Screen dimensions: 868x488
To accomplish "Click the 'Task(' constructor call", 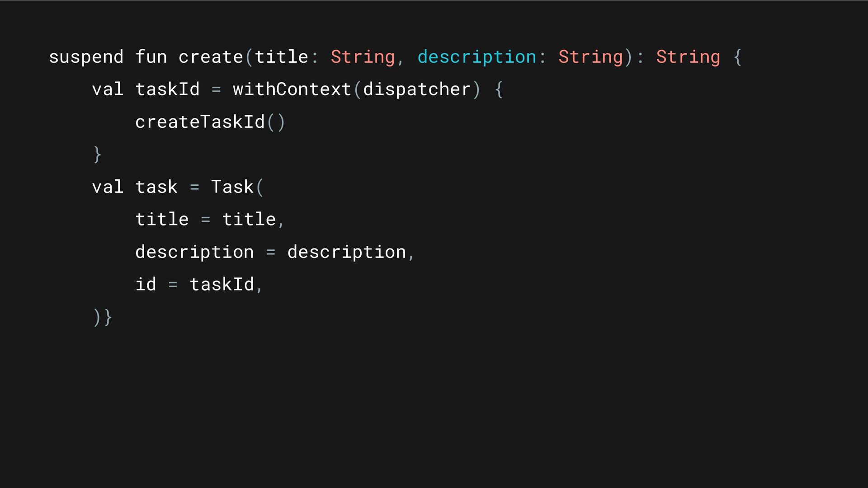I will tap(237, 187).
